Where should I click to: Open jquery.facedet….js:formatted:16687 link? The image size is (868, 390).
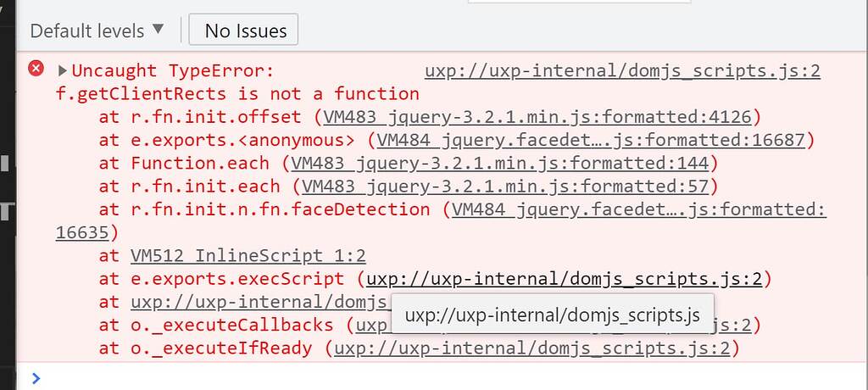coord(591,141)
